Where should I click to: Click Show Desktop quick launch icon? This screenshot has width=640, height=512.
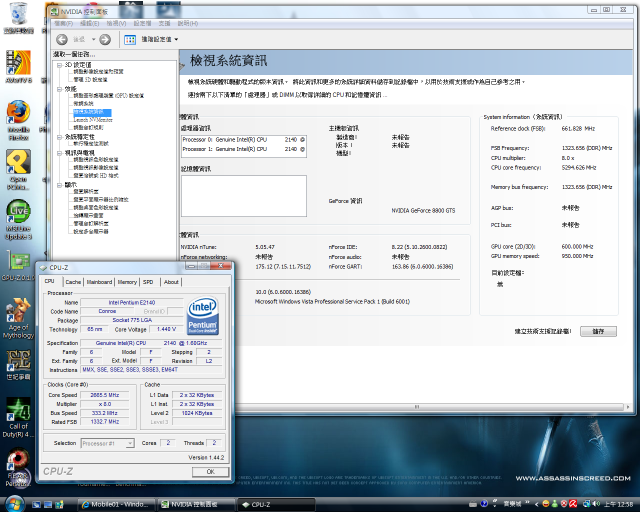tap(36, 505)
